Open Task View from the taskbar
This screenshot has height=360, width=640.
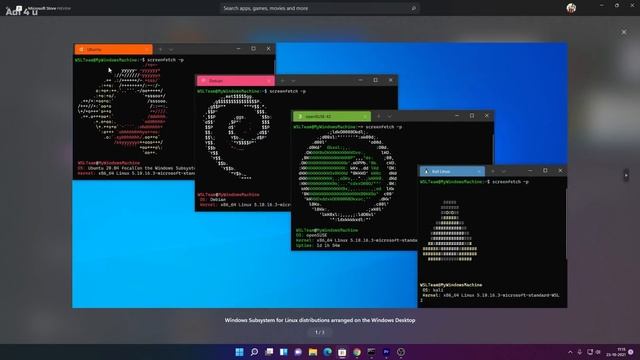[x=269, y=352]
